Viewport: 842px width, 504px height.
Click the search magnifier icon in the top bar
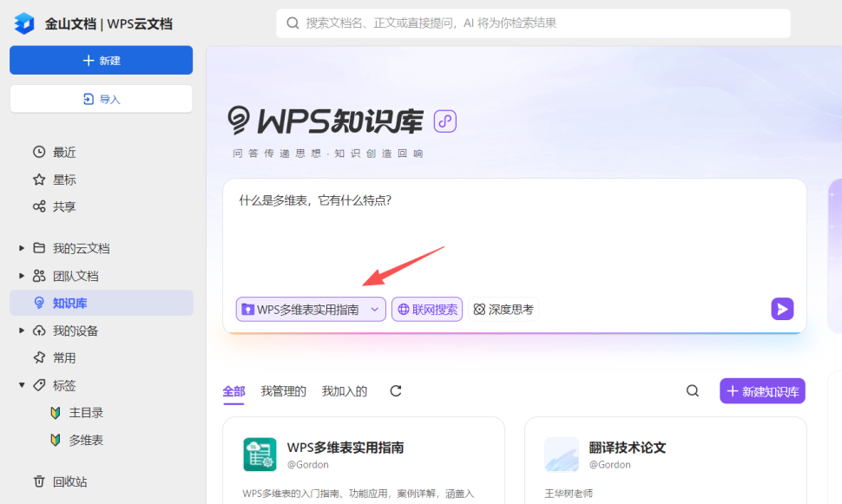pyautogui.click(x=293, y=23)
